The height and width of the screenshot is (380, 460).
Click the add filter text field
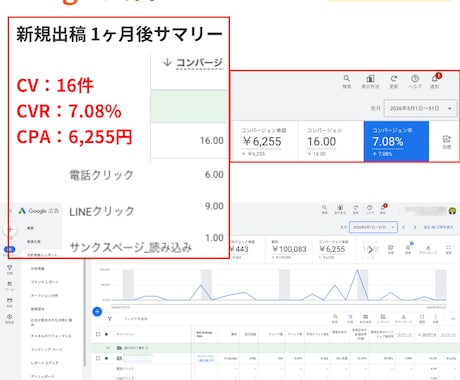[136, 319]
